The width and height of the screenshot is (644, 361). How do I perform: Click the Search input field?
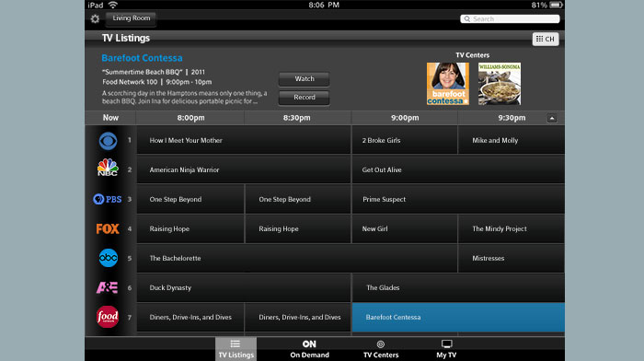click(510, 19)
